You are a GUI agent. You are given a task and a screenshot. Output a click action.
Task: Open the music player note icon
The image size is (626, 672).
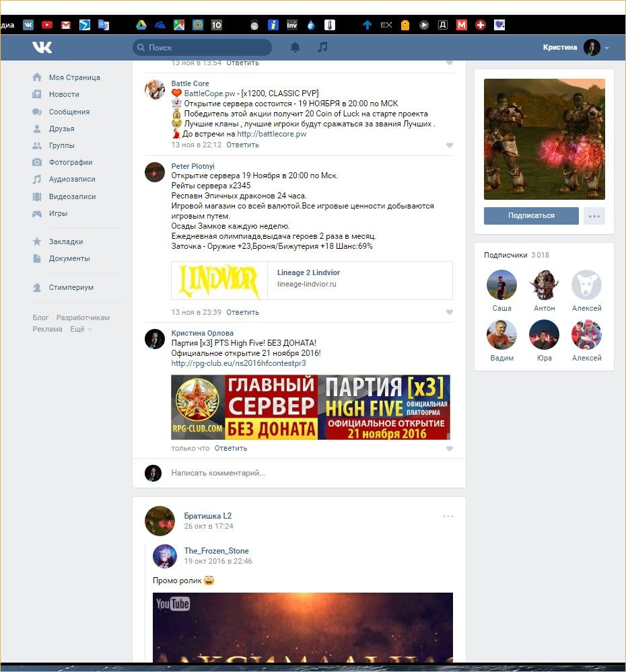pyautogui.click(x=322, y=47)
